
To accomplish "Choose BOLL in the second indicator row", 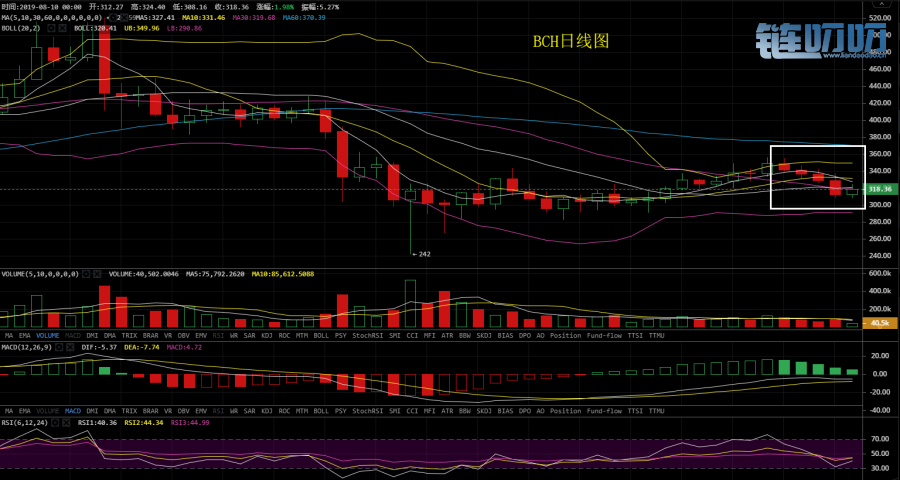I will tap(321, 411).
